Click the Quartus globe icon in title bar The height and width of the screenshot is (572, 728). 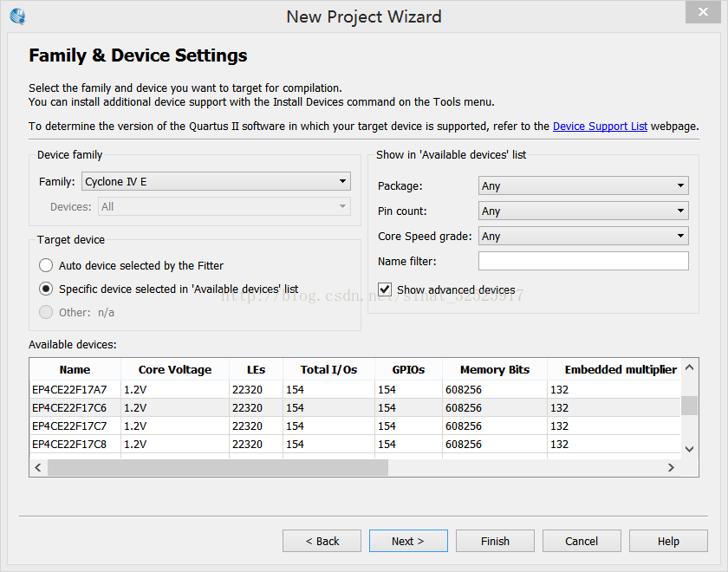pos(17,16)
